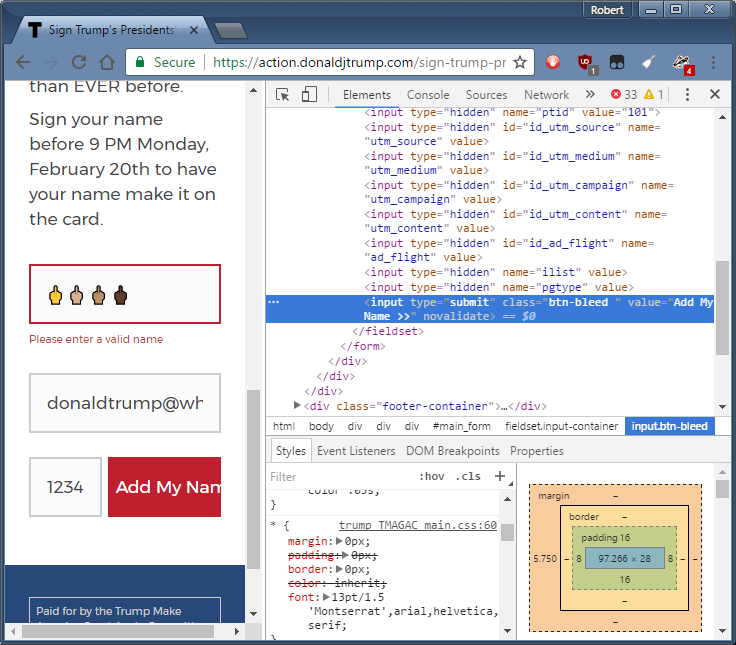Open a new browser tab
The height and width of the screenshot is (645, 736).
pos(230,31)
